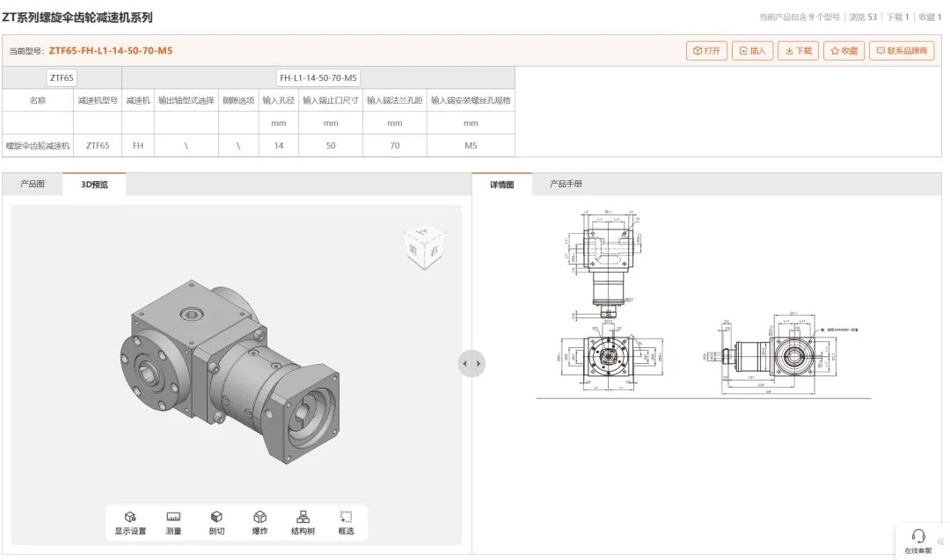This screenshot has height=560, width=950.
Task: Click the FH cell in the data row
Action: click(138, 146)
